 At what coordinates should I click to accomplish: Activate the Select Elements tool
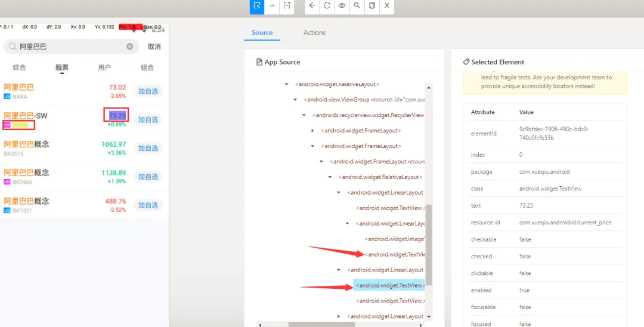click(x=257, y=6)
